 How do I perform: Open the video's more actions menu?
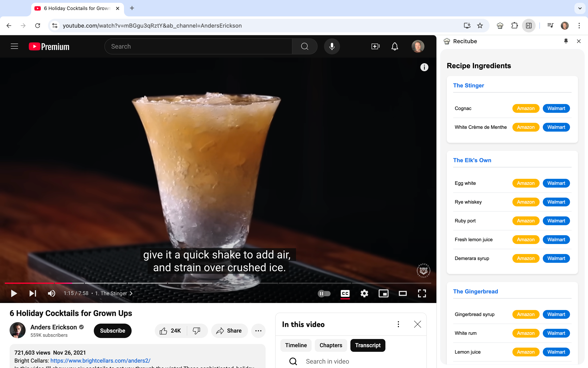pos(258,331)
